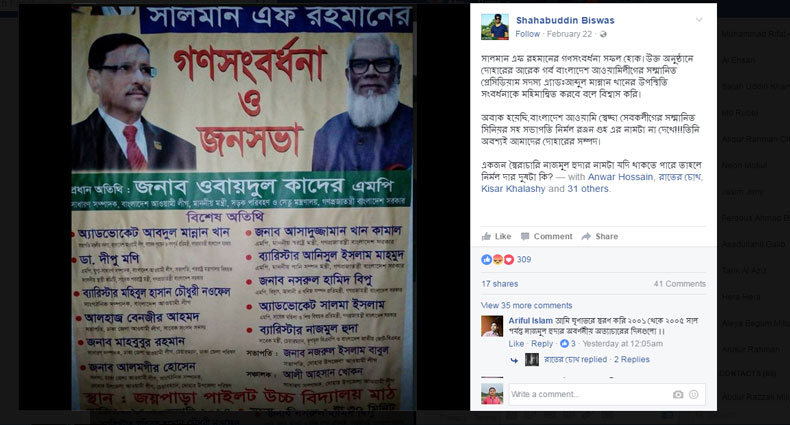
Task: Show the 31 others tagged list
Action: 588,189
